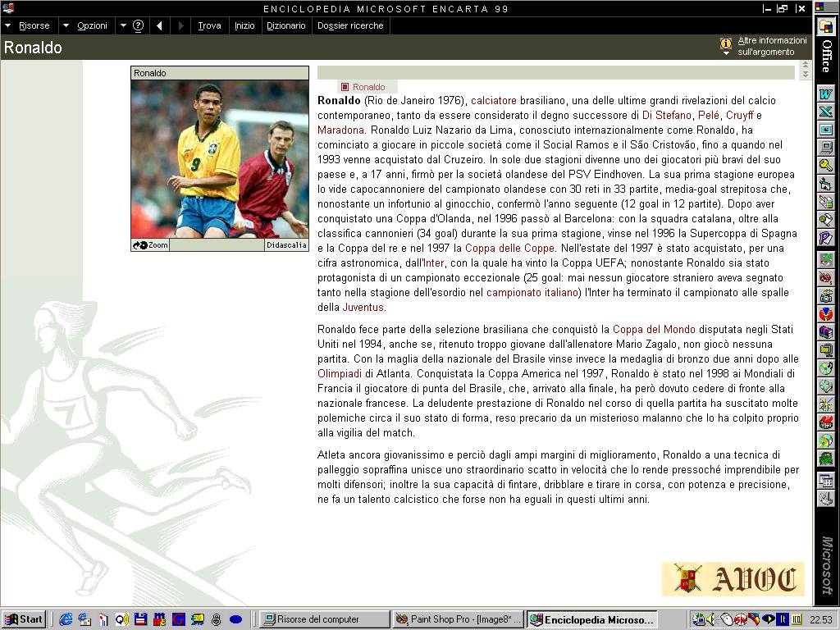The image size is (840, 630).
Task: Click the sparkle star icon in Office bar
Action: [825, 404]
